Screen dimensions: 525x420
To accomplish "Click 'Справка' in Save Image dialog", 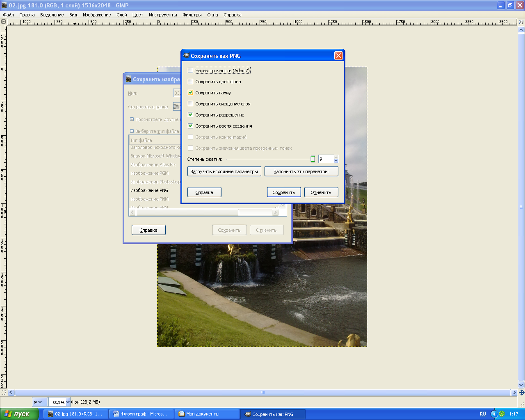I will [x=148, y=230].
